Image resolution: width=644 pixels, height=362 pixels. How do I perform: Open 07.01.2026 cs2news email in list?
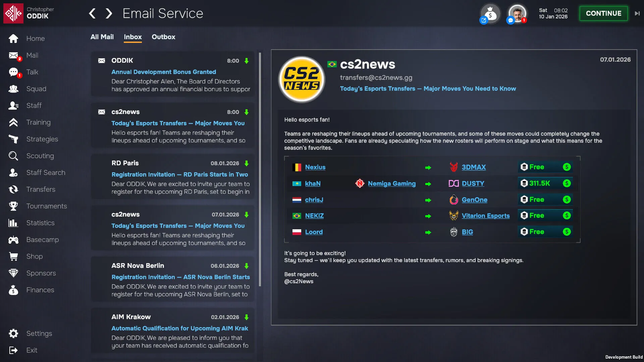[172, 228]
